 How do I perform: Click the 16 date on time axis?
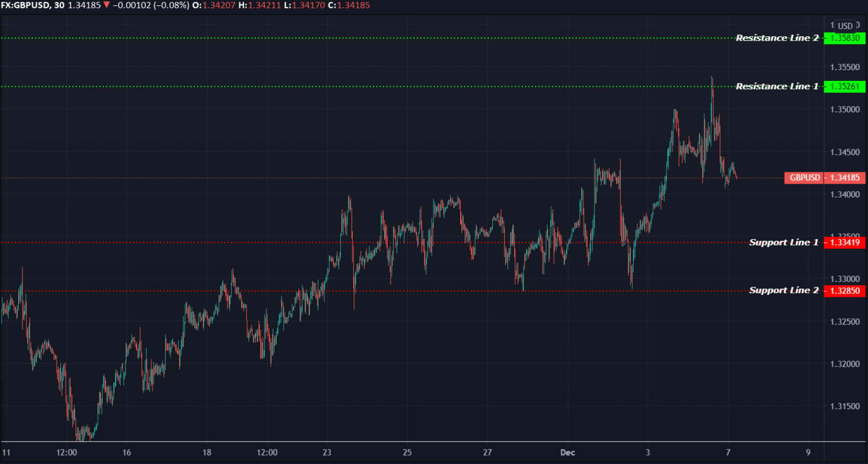[127, 453]
